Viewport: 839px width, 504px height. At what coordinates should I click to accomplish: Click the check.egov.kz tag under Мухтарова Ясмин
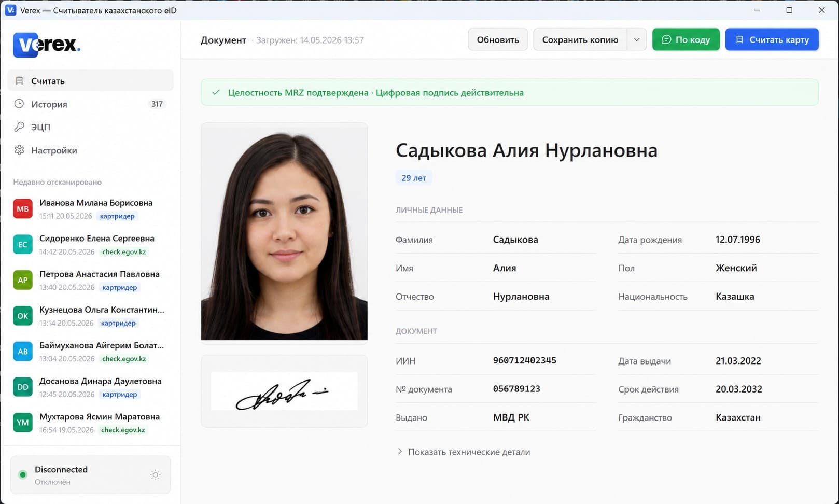click(x=123, y=430)
